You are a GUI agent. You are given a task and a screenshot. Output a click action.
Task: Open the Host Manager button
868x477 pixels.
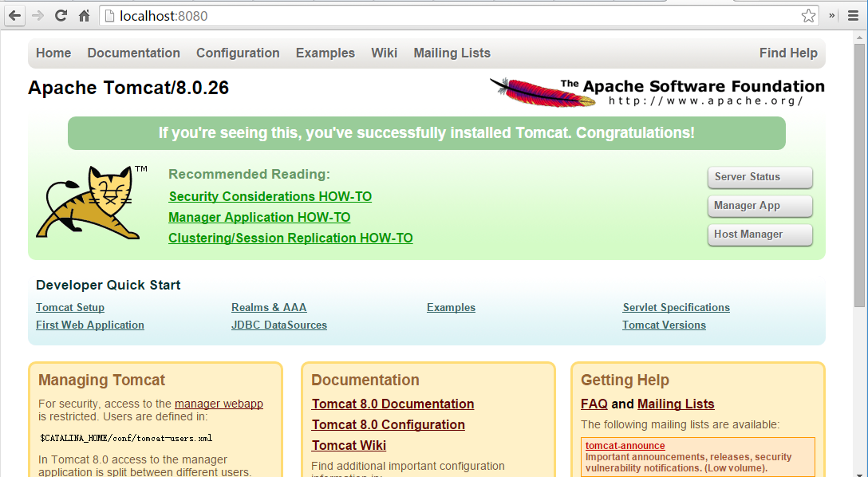pyautogui.click(x=760, y=235)
